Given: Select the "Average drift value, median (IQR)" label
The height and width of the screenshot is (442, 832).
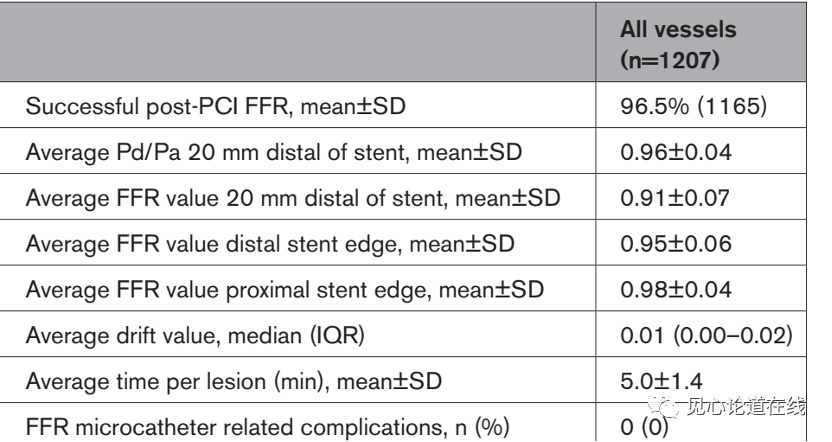Looking at the screenshot, I should click(x=195, y=336).
